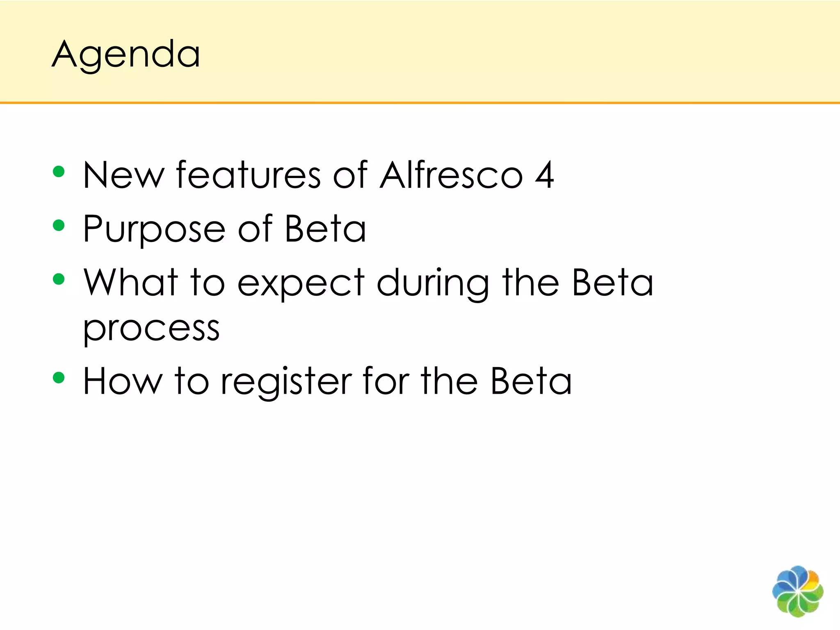Click Beta at end of last bullet

531,381
